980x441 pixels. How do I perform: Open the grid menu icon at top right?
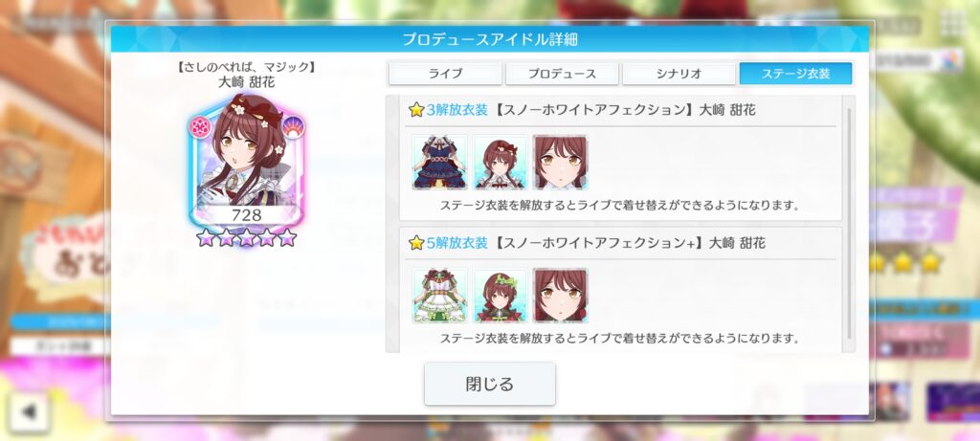(x=952, y=24)
